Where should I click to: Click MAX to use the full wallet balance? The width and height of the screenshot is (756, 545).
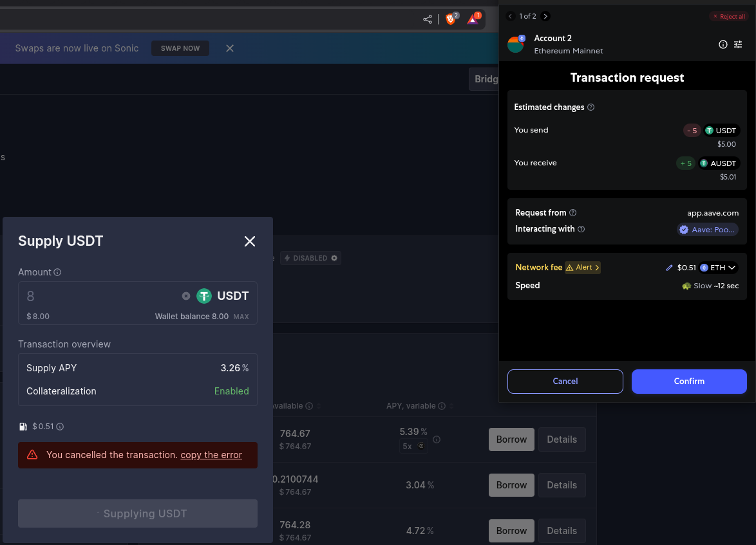coord(241,317)
